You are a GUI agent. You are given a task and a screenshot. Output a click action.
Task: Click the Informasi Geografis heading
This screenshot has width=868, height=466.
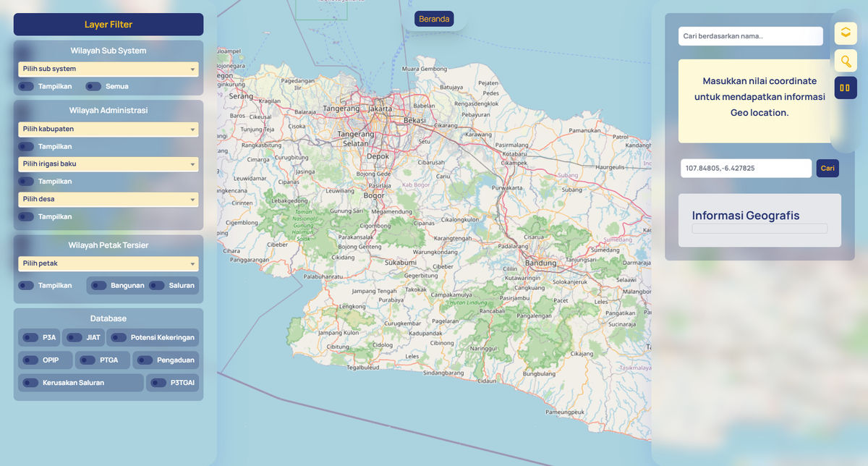pos(746,216)
